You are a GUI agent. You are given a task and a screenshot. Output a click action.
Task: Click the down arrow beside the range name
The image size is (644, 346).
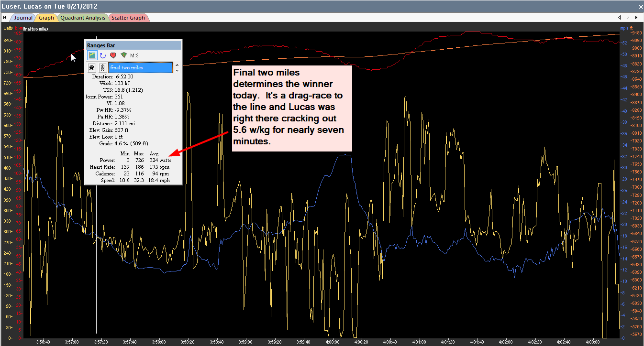click(177, 71)
